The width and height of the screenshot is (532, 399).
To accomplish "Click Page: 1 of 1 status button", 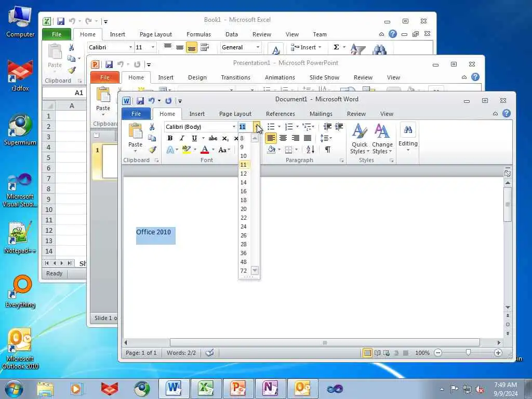I will coord(141,353).
